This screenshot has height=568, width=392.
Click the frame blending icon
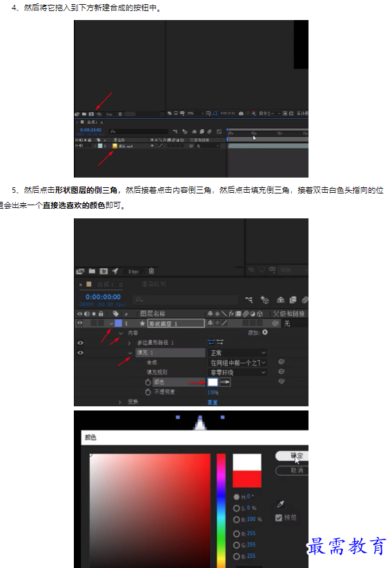point(293,300)
